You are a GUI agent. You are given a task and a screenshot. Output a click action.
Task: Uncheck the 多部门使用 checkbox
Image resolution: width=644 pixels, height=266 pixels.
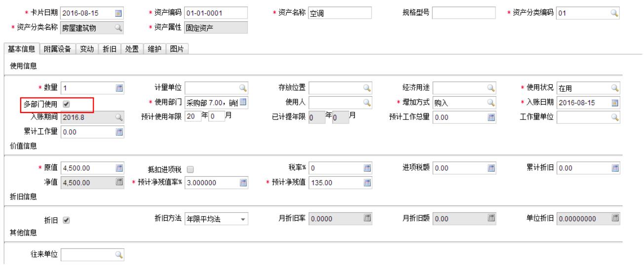[66, 104]
